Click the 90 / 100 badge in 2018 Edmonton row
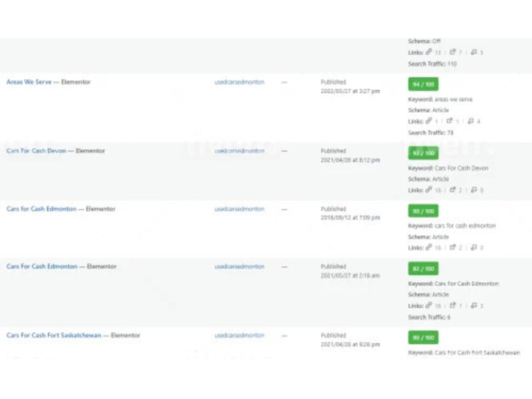This screenshot has height=399, width=532. pos(423,211)
